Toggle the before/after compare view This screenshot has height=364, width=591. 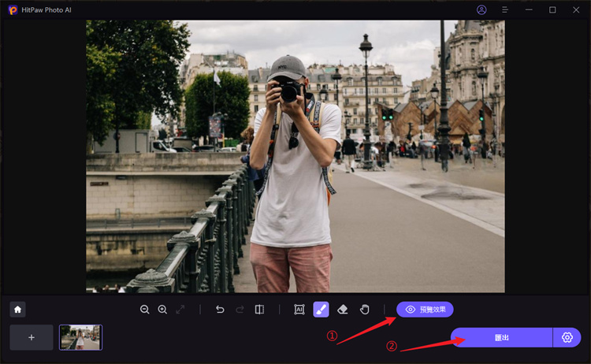[259, 310]
